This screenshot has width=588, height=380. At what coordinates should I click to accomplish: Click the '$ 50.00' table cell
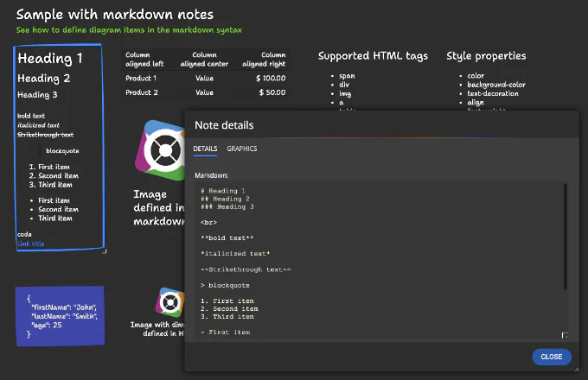[x=272, y=92]
